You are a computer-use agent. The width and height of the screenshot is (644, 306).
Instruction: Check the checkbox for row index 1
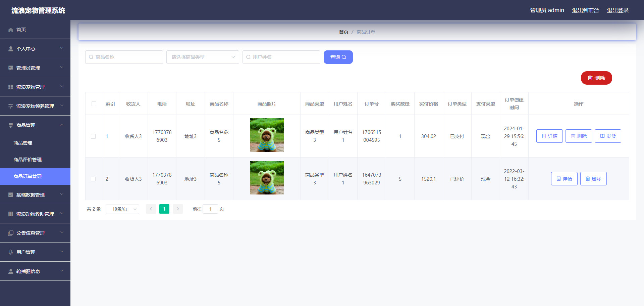[93, 136]
